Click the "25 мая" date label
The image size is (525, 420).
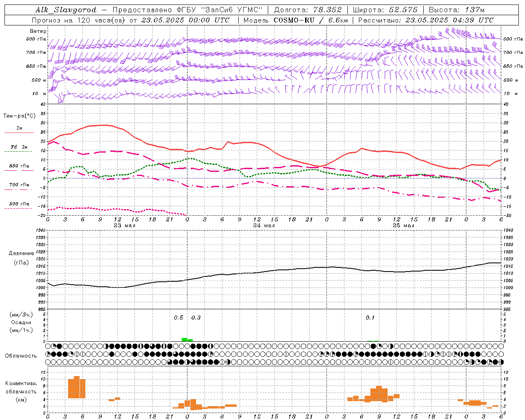403,225
